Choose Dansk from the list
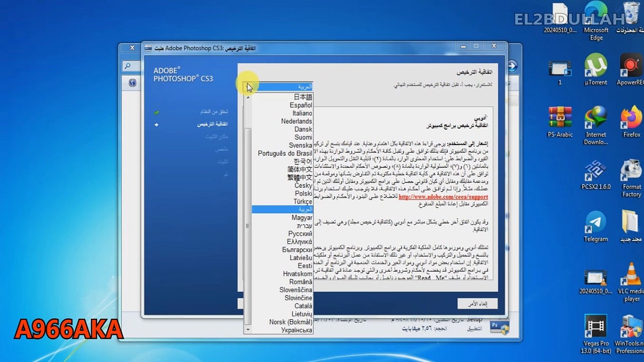Image resolution: width=644 pixels, height=362 pixels. [x=303, y=129]
